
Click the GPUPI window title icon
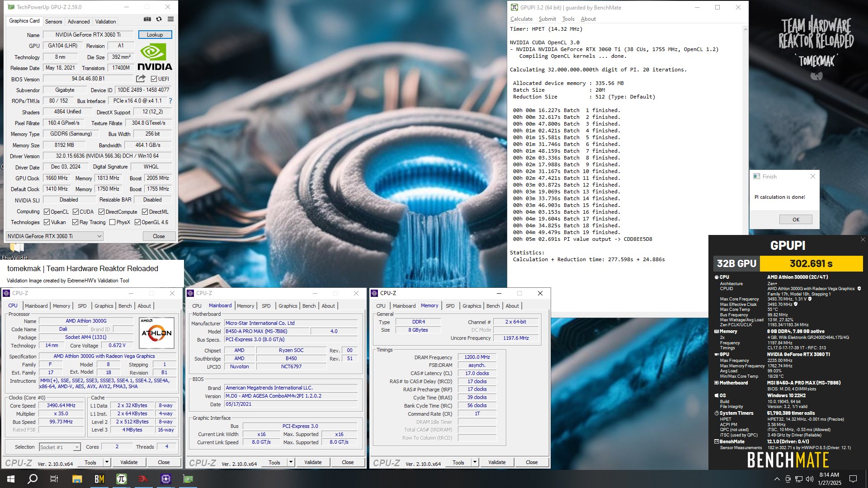(514, 7)
